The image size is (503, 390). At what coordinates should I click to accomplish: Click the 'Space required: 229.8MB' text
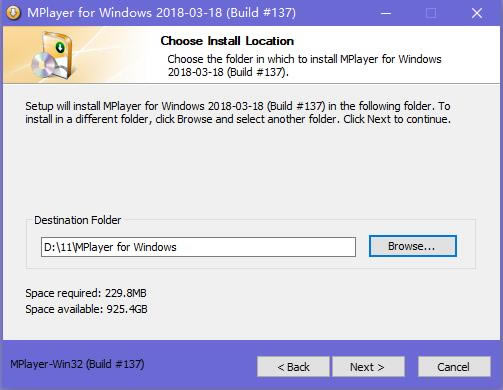86,293
